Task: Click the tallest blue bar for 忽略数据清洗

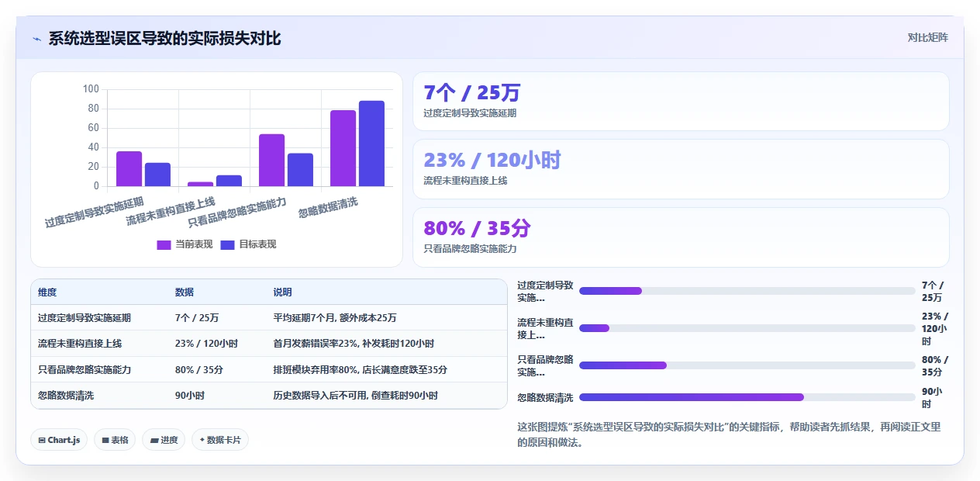Action: 371,144
